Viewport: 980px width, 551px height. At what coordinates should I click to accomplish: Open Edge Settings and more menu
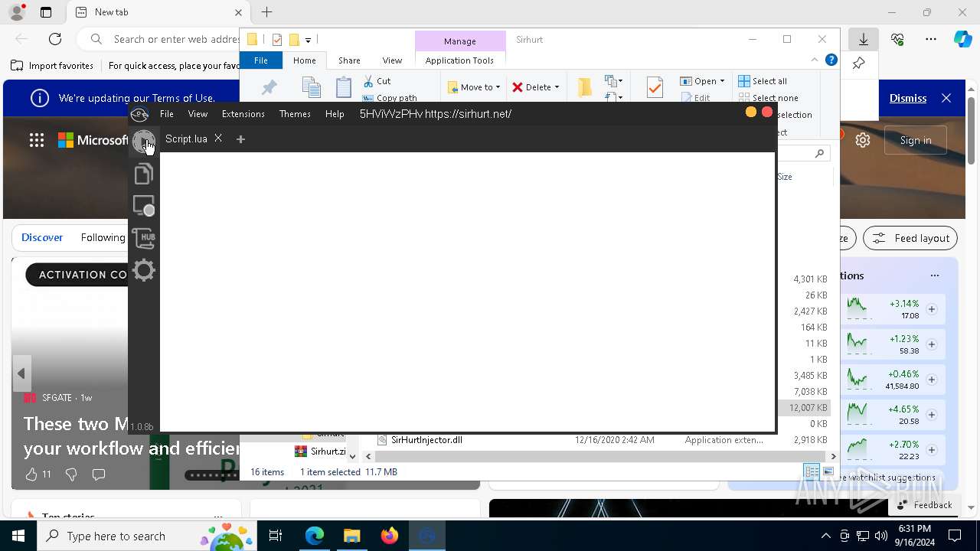pyautogui.click(x=931, y=39)
